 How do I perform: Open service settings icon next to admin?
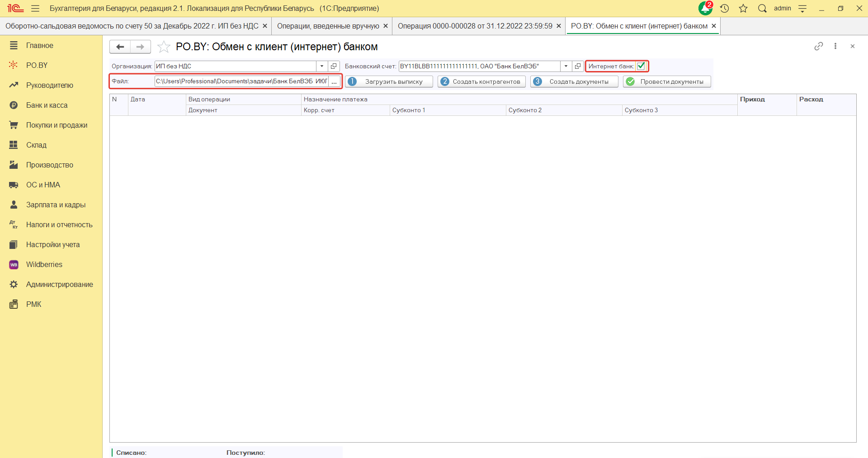coord(802,9)
